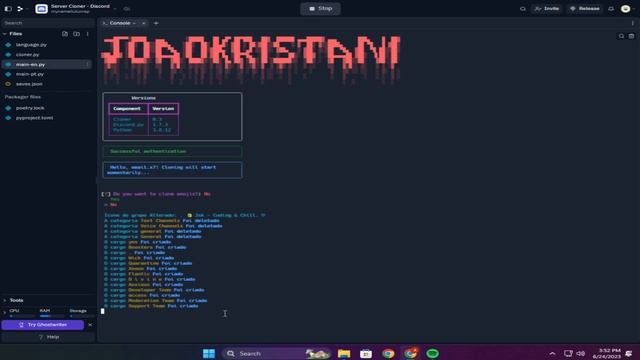Collapse the Files section
Viewport: 640px width, 360px height.
(4, 34)
